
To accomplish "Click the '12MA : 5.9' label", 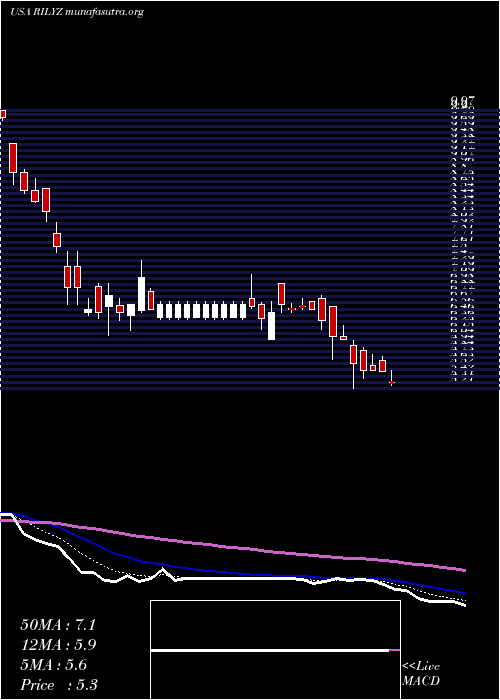I will pyautogui.click(x=58, y=645).
